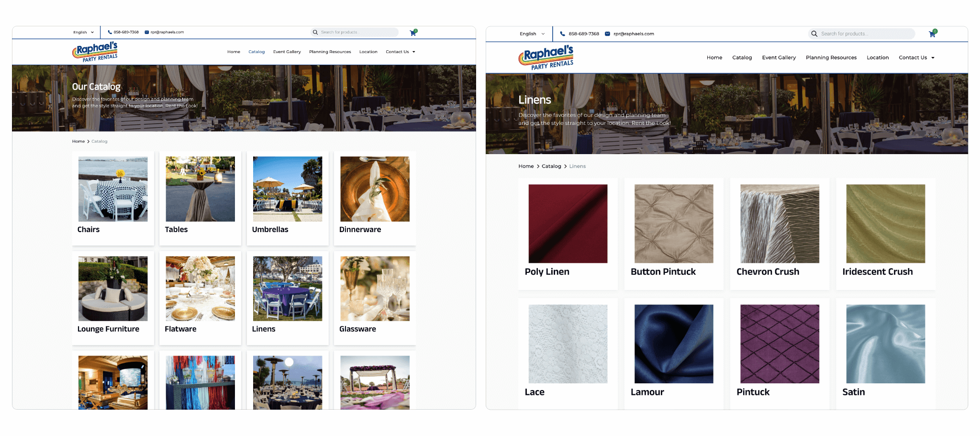The height and width of the screenshot is (436, 980).
Task: Click the email envelope icon on the Linens page
Action: pyautogui.click(x=607, y=34)
